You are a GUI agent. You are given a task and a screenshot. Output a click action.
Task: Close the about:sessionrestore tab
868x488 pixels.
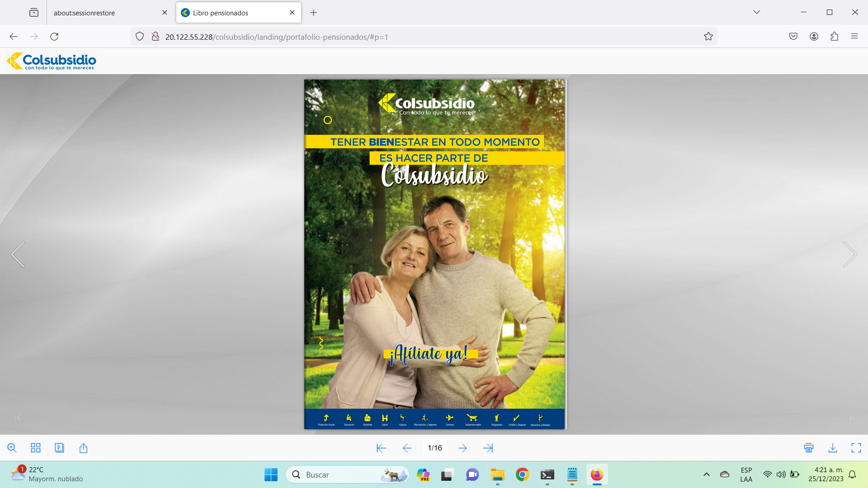(165, 13)
